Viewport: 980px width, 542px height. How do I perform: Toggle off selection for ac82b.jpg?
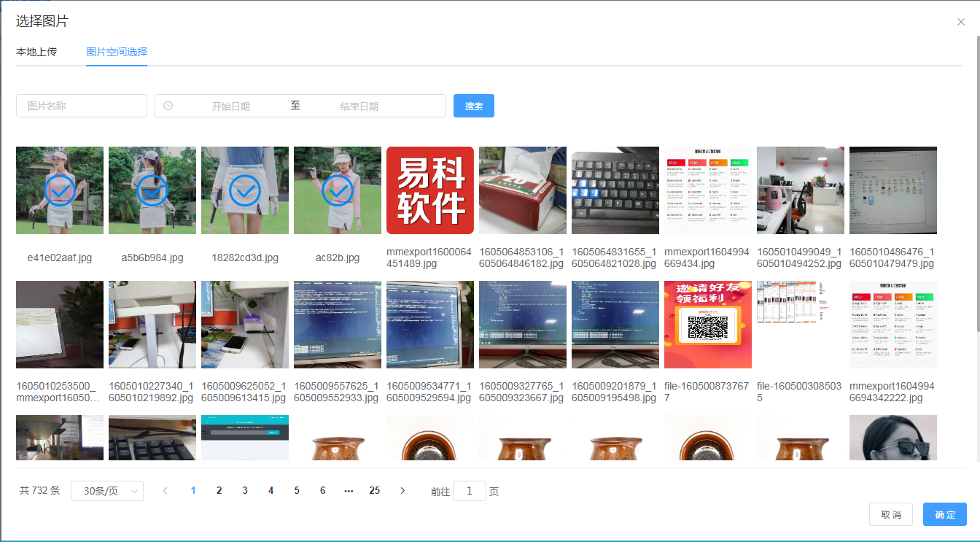[337, 190]
